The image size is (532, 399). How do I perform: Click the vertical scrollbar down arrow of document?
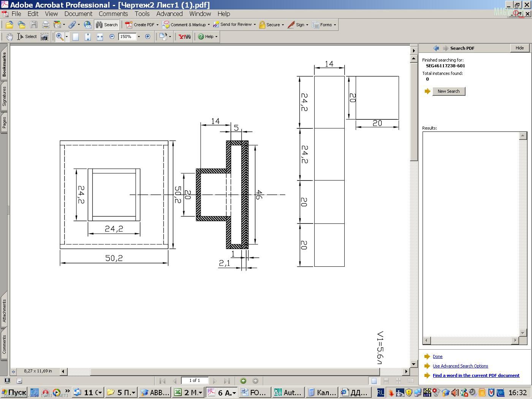coord(414,364)
